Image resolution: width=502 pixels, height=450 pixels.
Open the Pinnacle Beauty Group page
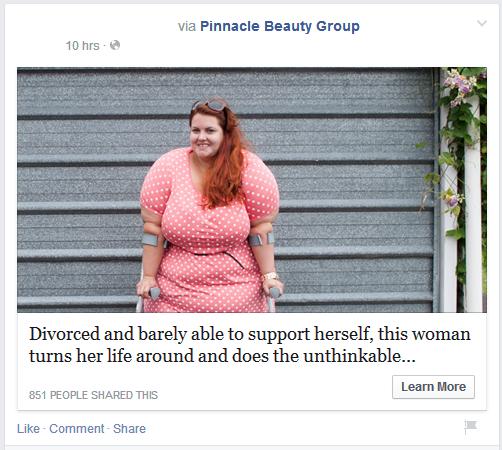(x=280, y=26)
